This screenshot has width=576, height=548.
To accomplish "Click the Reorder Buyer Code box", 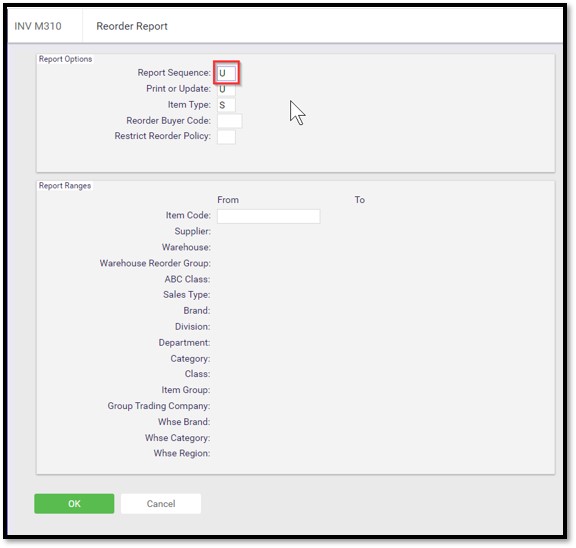I will pyautogui.click(x=230, y=121).
